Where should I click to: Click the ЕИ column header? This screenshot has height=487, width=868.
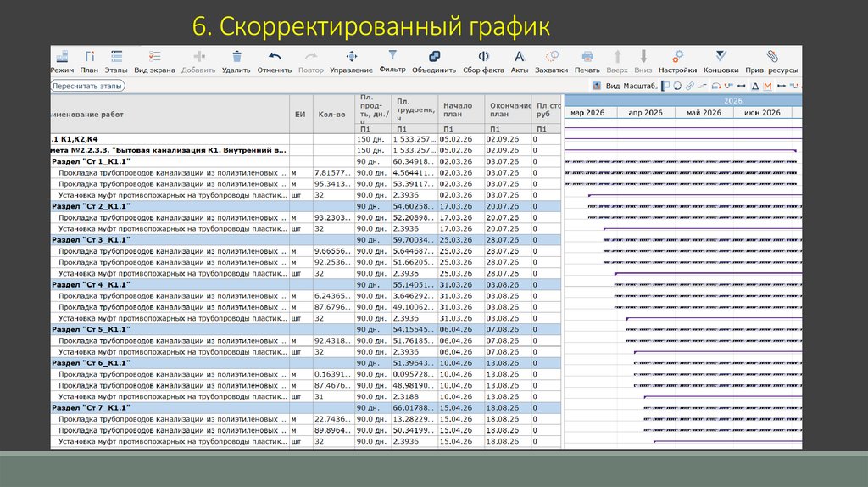tap(300, 115)
